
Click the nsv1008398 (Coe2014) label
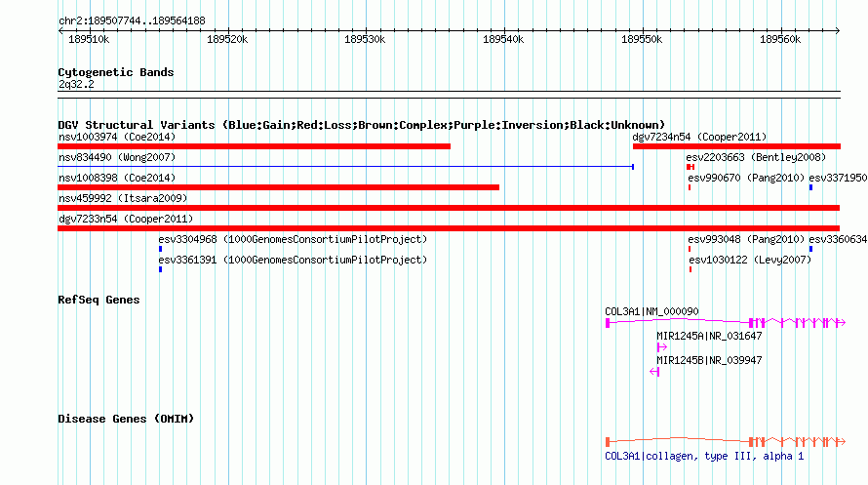click(x=117, y=178)
